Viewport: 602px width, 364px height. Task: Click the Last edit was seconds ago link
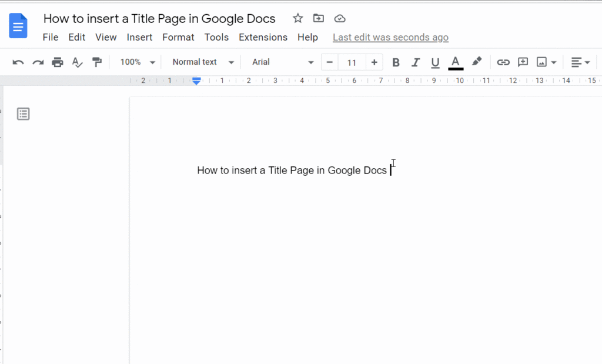[390, 37]
